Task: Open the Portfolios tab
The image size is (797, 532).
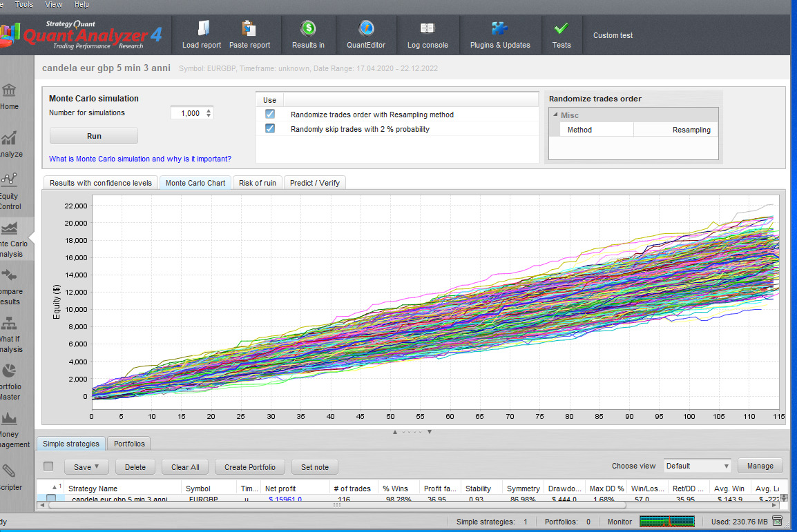Action: (129, 444)
